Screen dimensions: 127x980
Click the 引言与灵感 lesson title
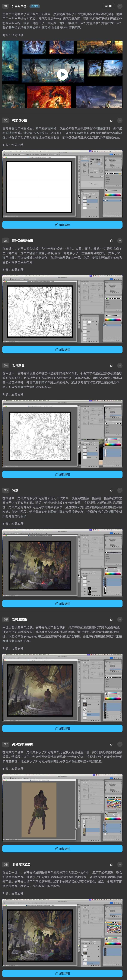(19, 6)
